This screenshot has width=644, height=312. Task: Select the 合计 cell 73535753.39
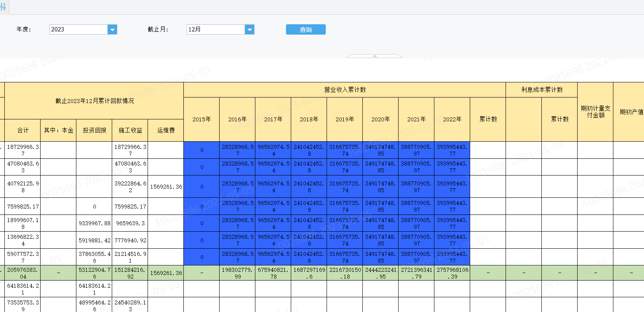(x=23, y=305)
